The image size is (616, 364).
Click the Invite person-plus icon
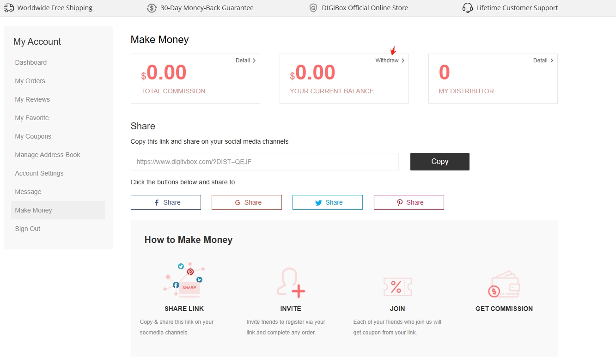coord(291,282)
